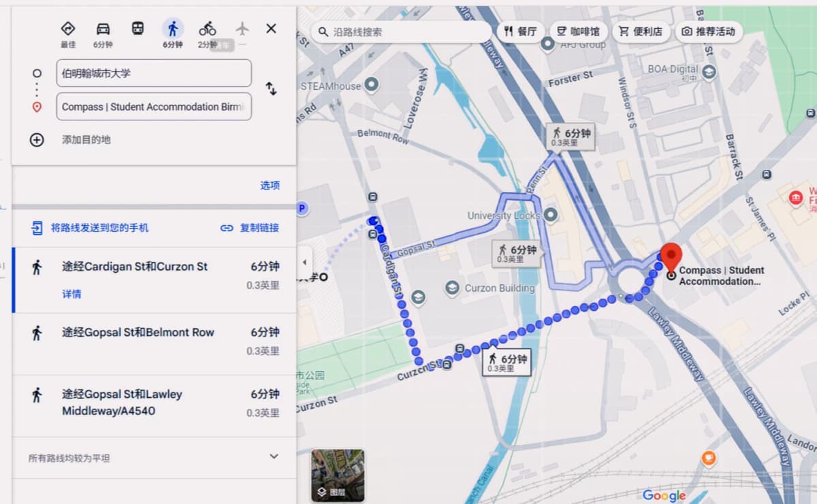
Task: Open route options (选项)
Action: [270, 186]
